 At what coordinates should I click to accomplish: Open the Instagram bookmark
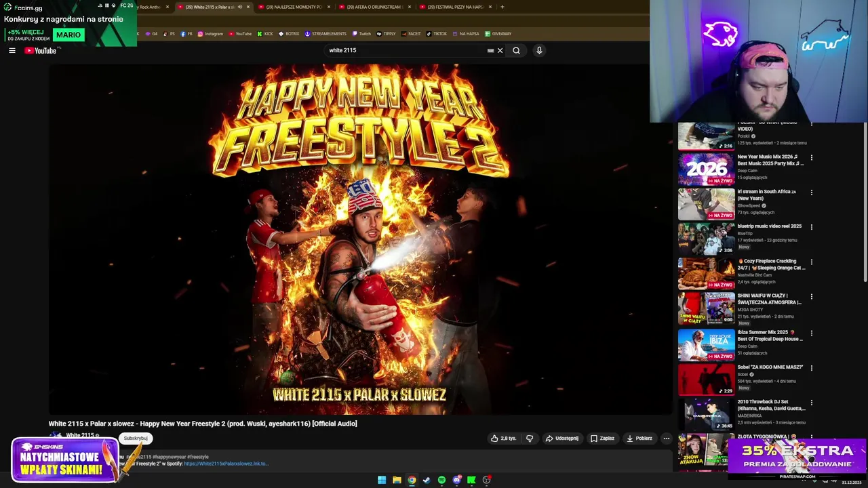coord(210,33)
